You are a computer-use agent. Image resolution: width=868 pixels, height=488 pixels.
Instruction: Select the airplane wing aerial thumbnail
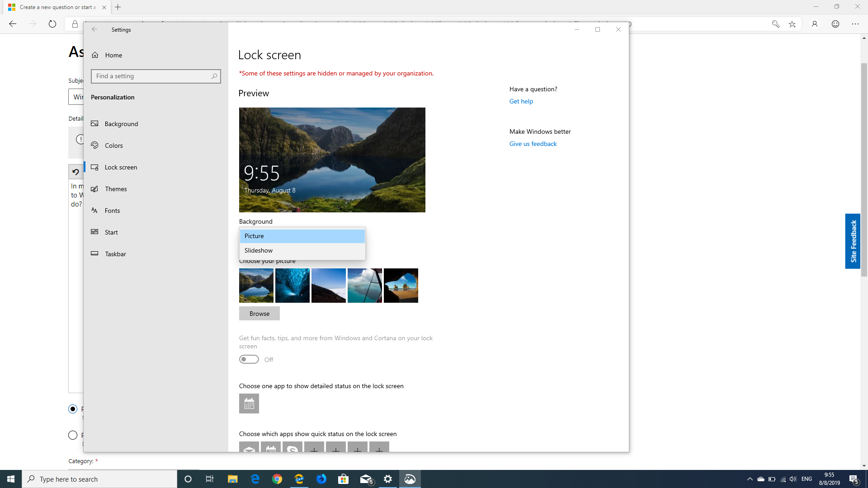coord(365,286)
